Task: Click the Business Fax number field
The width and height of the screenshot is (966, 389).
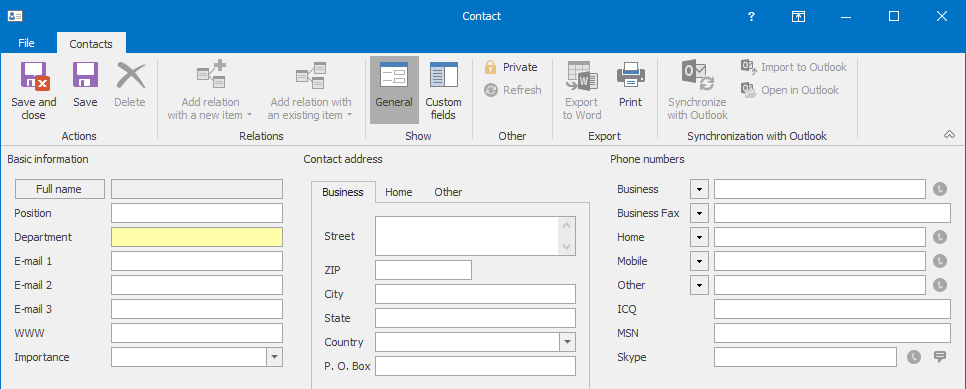Action: (832, 213)
